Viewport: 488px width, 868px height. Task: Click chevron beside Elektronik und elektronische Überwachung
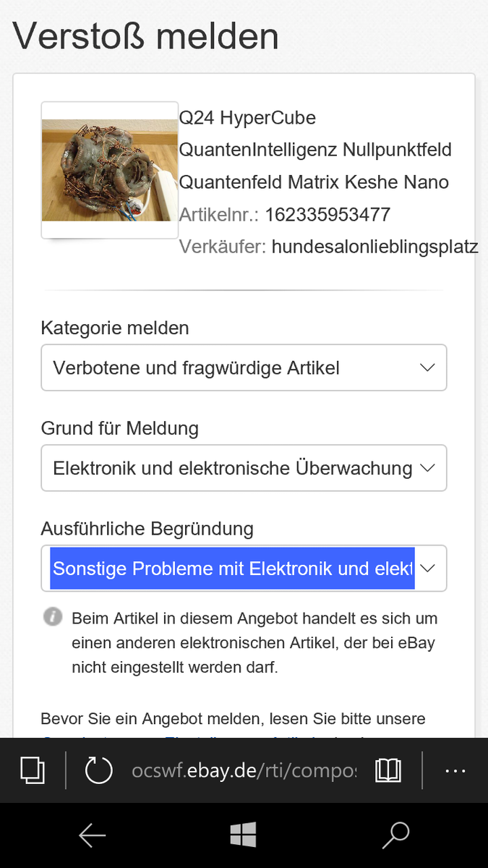[x=427, y=468]
